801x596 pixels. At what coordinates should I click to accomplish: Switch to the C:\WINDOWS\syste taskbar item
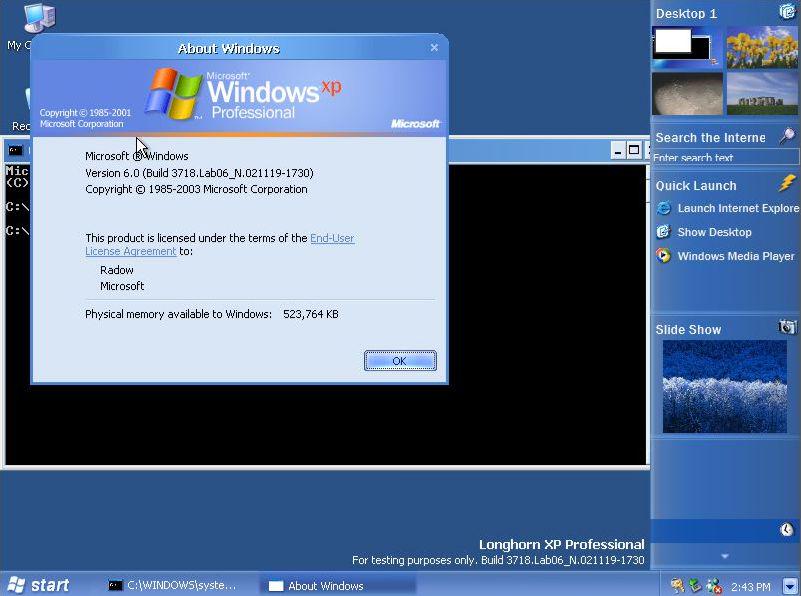[x=175, y=585]
